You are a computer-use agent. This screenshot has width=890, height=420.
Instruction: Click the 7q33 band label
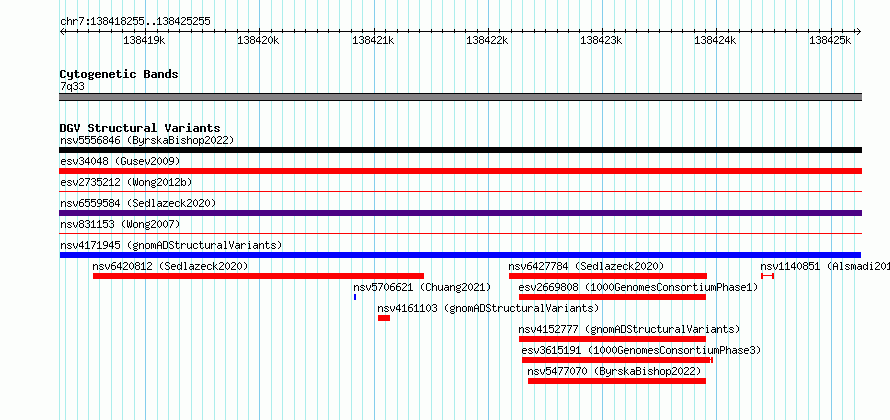coord(73,87)
